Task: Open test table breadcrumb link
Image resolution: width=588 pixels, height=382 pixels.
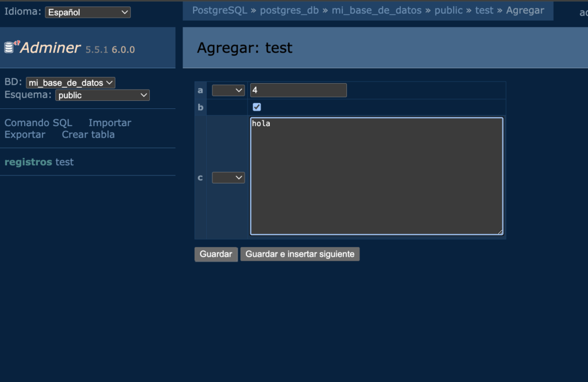Action: (484, 10)
